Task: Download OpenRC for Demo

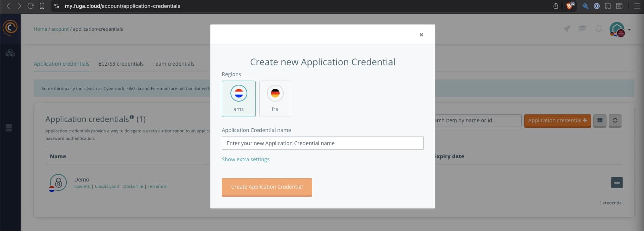Action: coord(82,186)
